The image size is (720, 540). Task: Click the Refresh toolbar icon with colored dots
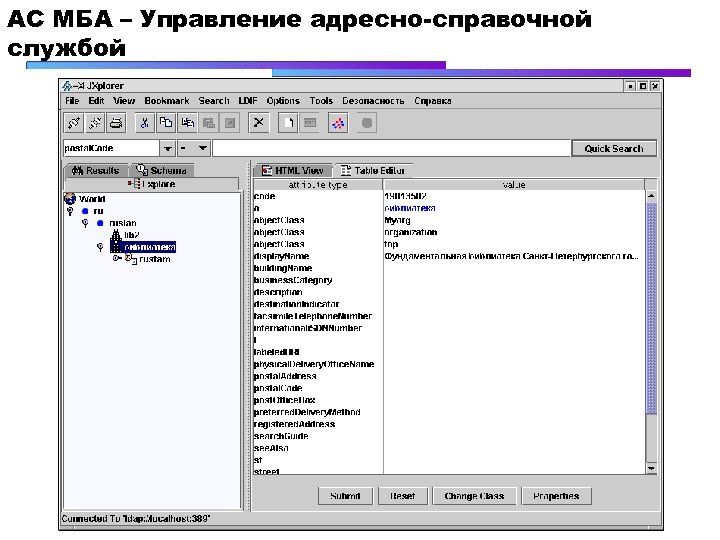[338, 123]
